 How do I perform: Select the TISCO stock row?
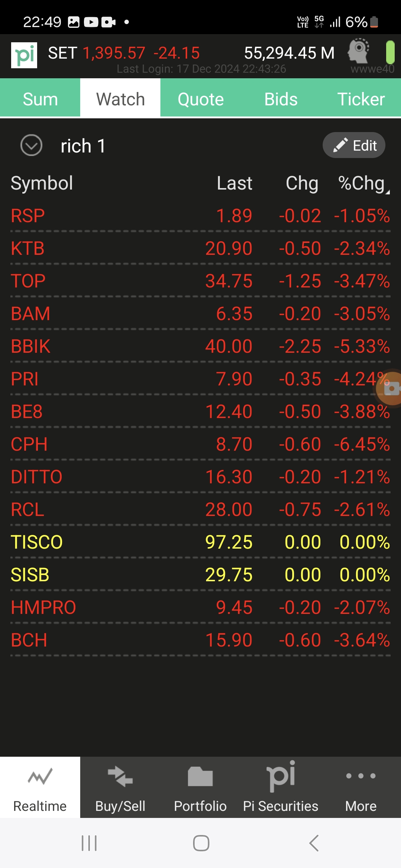[x=200, y=542]
